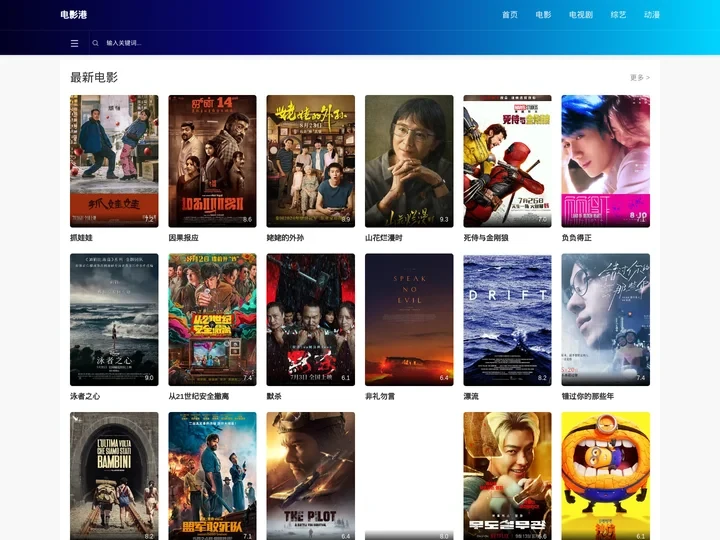Image resolution: width=720 pixels, height=540 pixels.
Task: Open the 因果报应 movie poster
Action: (x=212, y=161)
